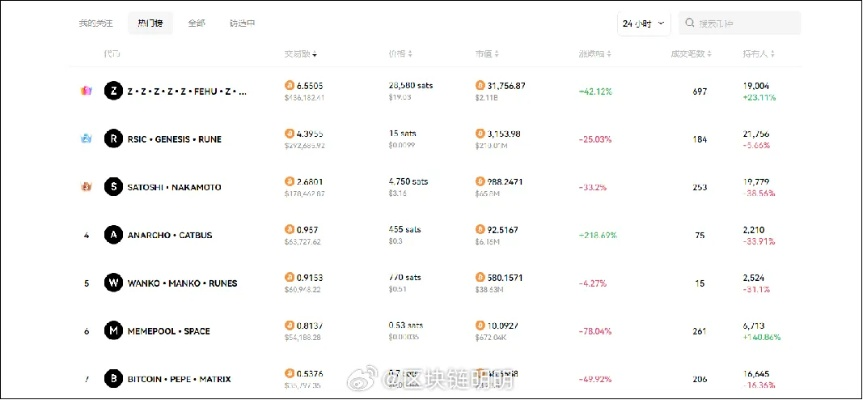Click the BITCOIN PEPE MATRIX logo icon
The width and height of the screenshot is (863, 400).
113,379
